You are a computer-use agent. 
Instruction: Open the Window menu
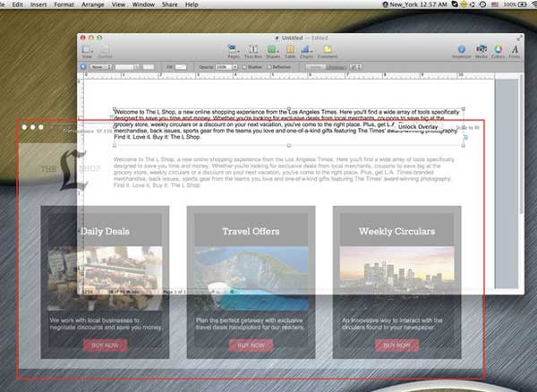pos(143,4)
